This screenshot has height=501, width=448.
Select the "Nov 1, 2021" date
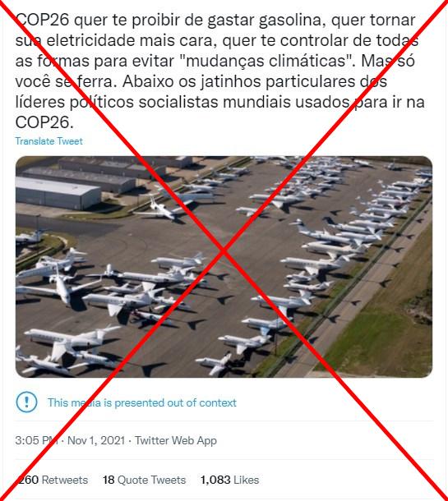[96, 440]
